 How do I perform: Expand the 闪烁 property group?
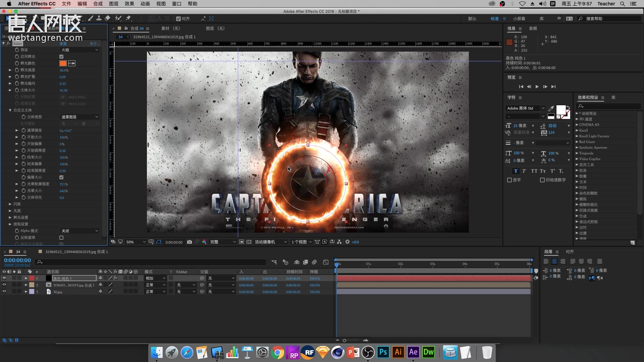click(10, 204)
